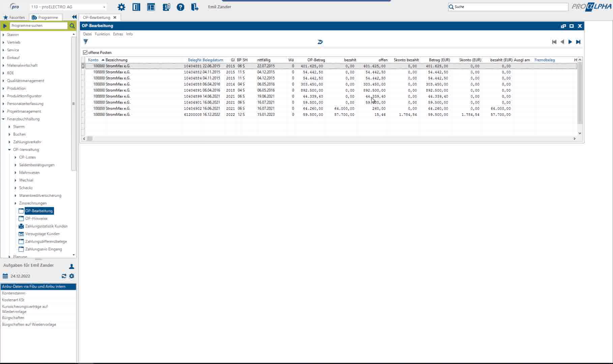Click the send/forward arrow icon in OP-Bearbeitung toolbar
Image resolution: width=613 pixels, height=364 pixels.
[320, 42]
